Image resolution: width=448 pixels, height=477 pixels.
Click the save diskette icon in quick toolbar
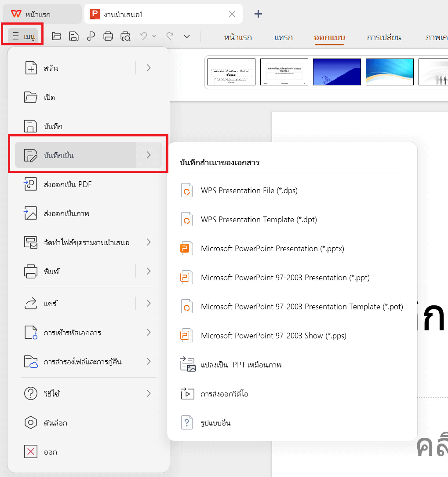click(74, 37)
